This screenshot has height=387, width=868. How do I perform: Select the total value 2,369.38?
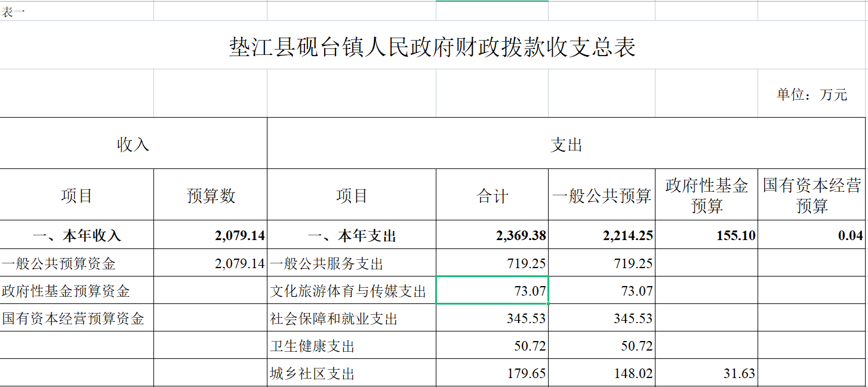coord(521,235)
